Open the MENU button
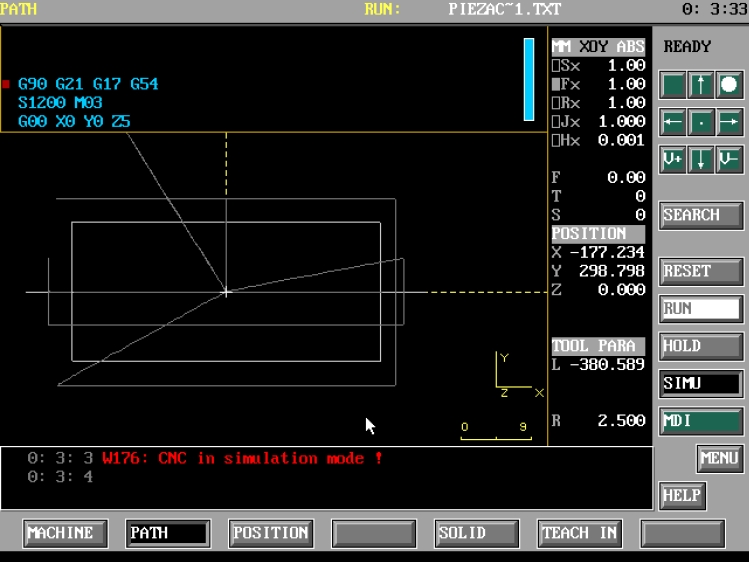 [719, 458]
